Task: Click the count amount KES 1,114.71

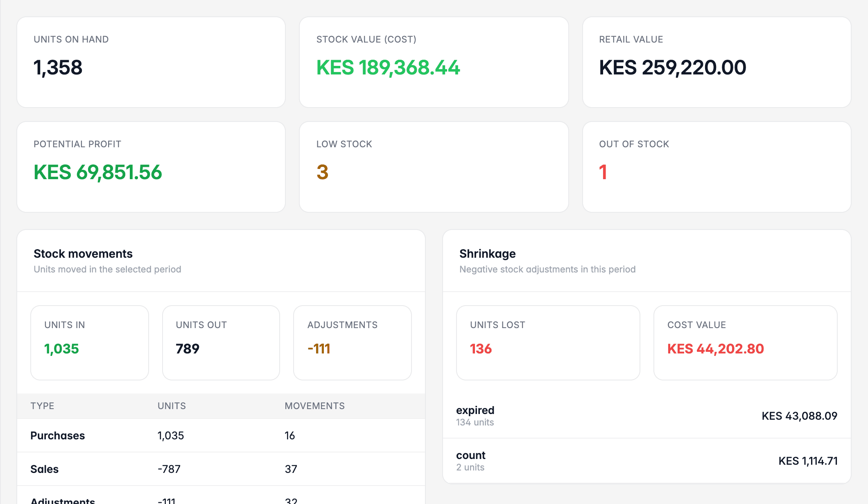Action: [x=808, y=461]
